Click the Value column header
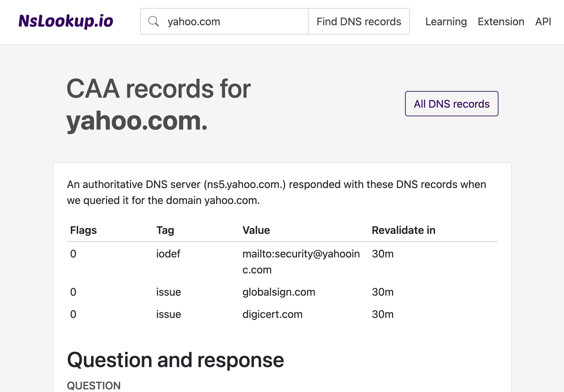The height and width of the screenshot is (392, 564). point(256,230)
